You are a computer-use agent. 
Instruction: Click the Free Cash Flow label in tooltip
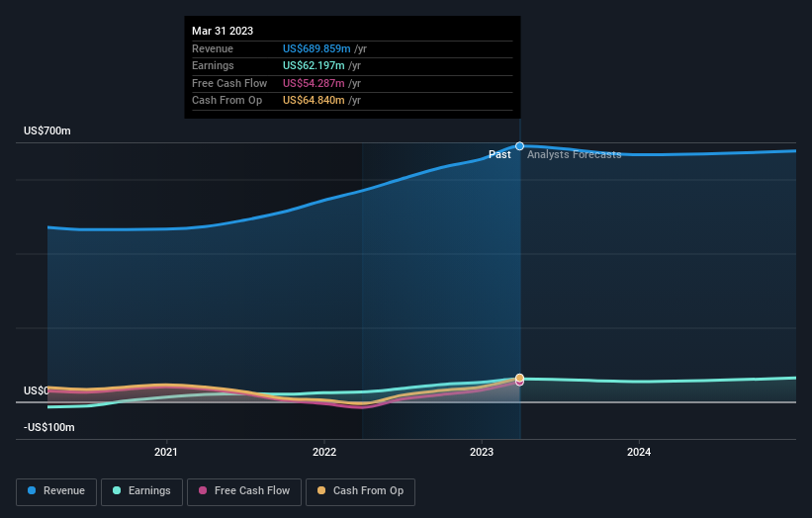tap(229, 83)
